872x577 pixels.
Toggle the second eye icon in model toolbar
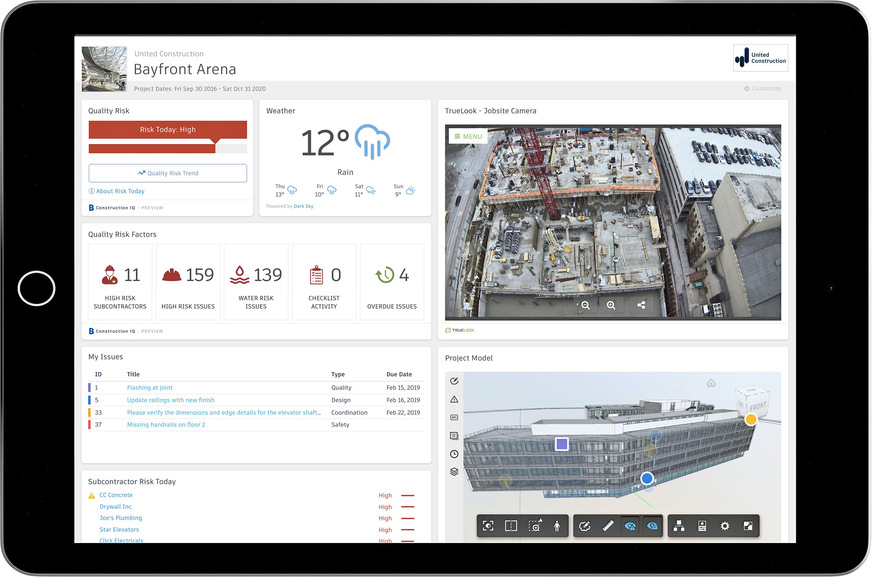pos(651,526)
